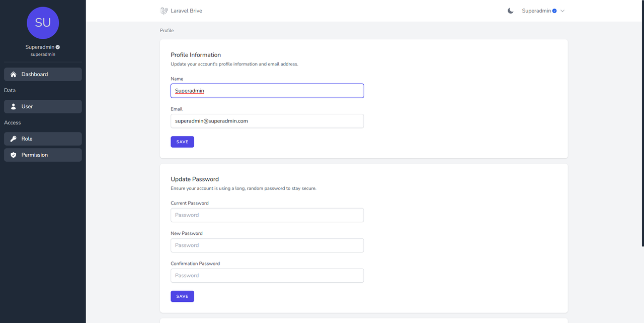644x323 pixels.
Task: Save the Profile Information form
Action: 182,142
